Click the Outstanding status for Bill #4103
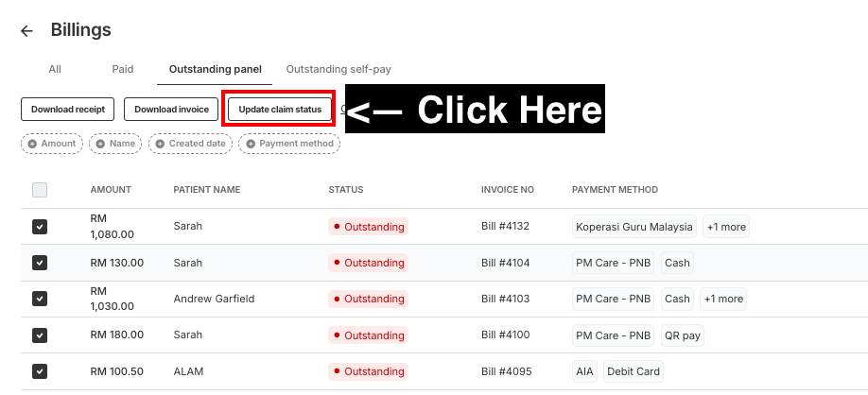The height and width of the screenshot is (395, 868). (x=368, y=300)
